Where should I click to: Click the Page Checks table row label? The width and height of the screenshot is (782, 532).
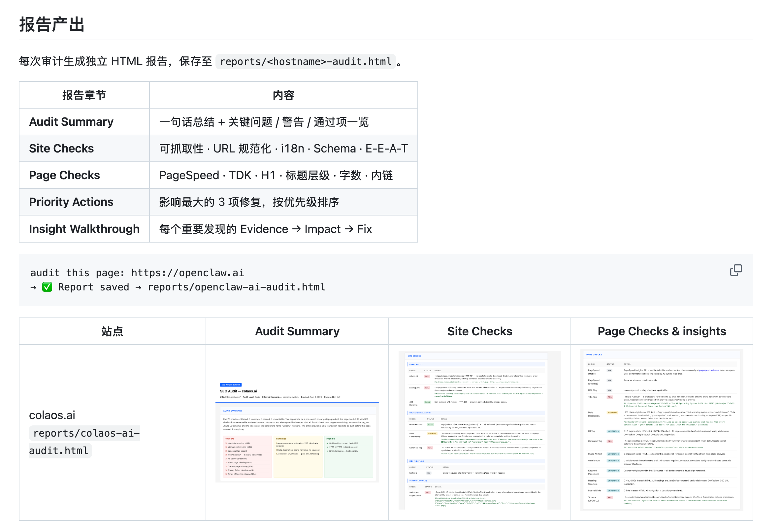[64, 175]
